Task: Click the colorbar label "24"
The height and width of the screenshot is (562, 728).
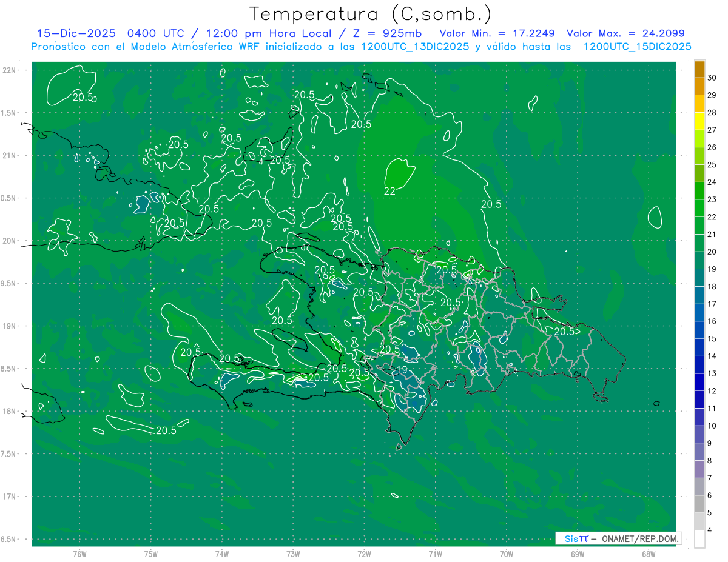Action: [x=712, y=182]
